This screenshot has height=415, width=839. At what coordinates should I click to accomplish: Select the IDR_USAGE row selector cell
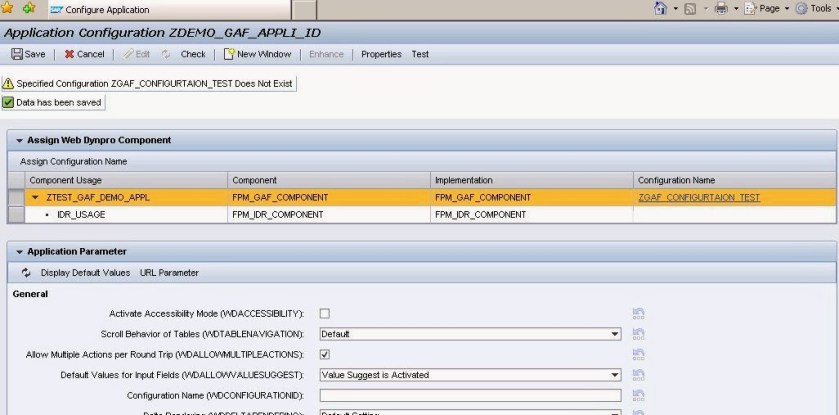[x=16, y=214]
